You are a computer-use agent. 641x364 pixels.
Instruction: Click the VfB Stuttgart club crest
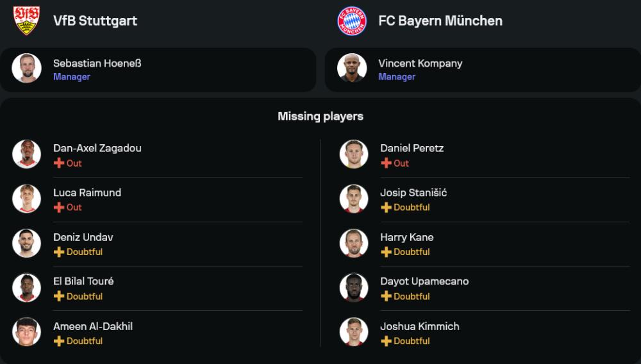(26, 21)
